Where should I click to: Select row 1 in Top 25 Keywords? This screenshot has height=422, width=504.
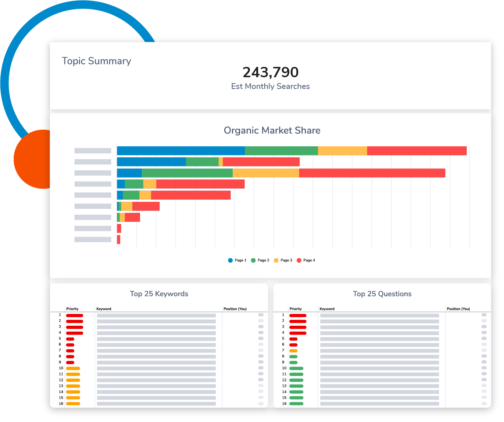pyautogui.click(x=159, y=315)
